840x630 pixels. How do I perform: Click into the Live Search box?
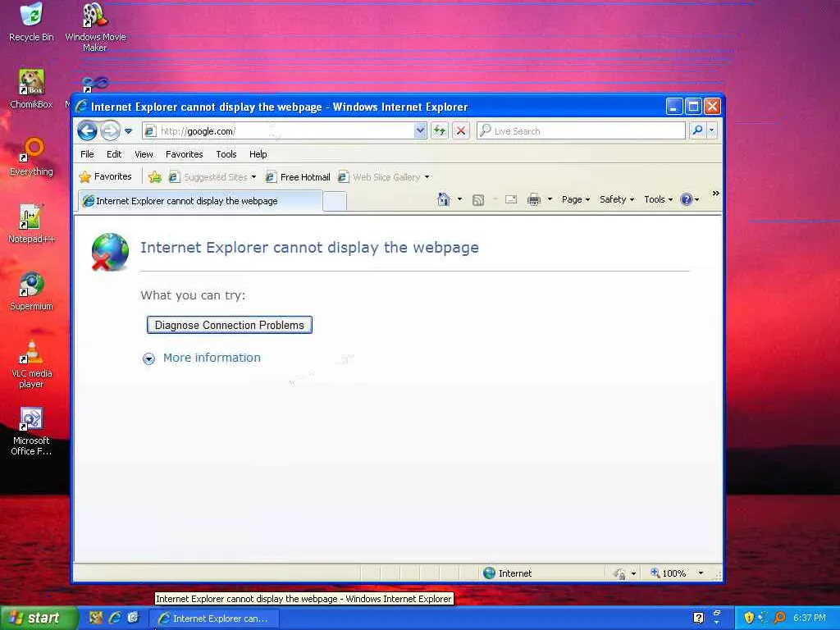[582, 130]
